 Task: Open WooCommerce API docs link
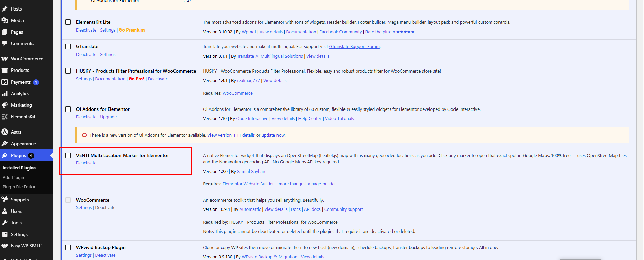312,209
